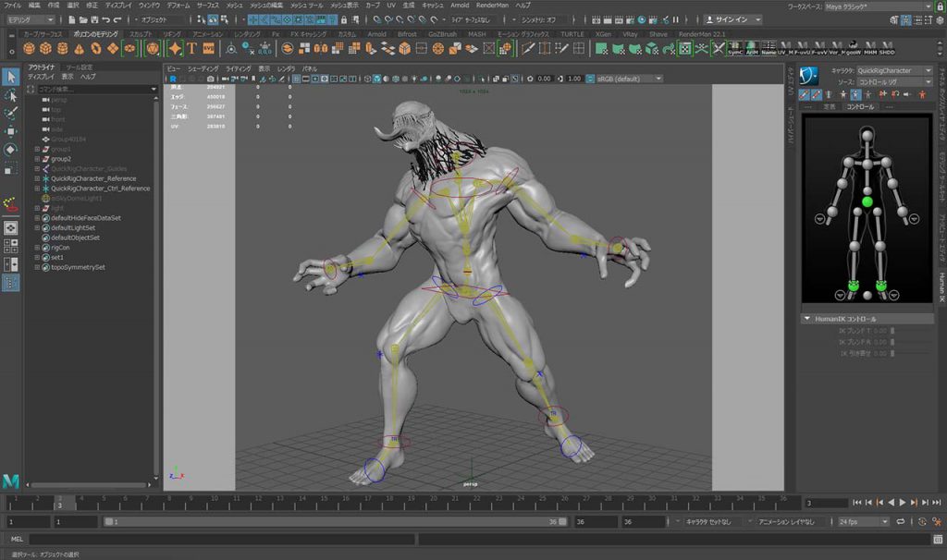Switch to the リギング shelf tab
This screenshot has width=947, height=560.
(x=172, y=34)
